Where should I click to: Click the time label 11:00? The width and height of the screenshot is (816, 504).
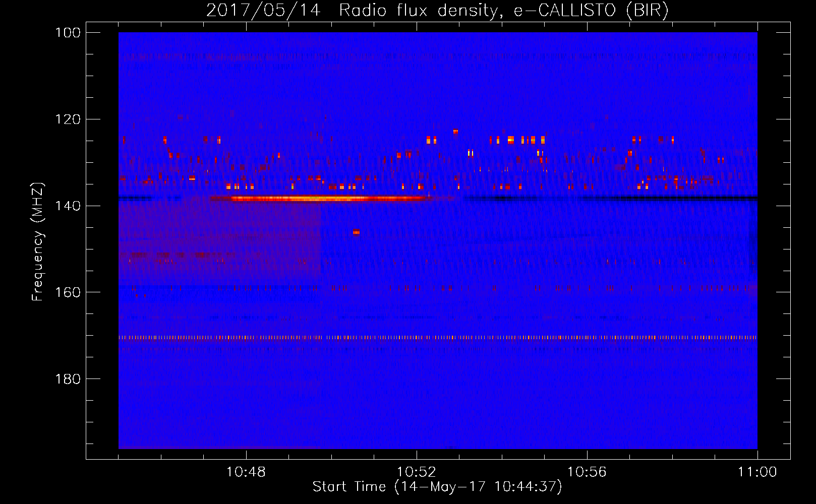[757, 472]
